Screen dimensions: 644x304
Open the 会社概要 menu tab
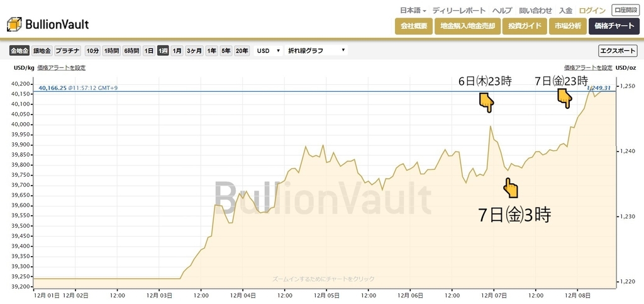coord(414,26)
